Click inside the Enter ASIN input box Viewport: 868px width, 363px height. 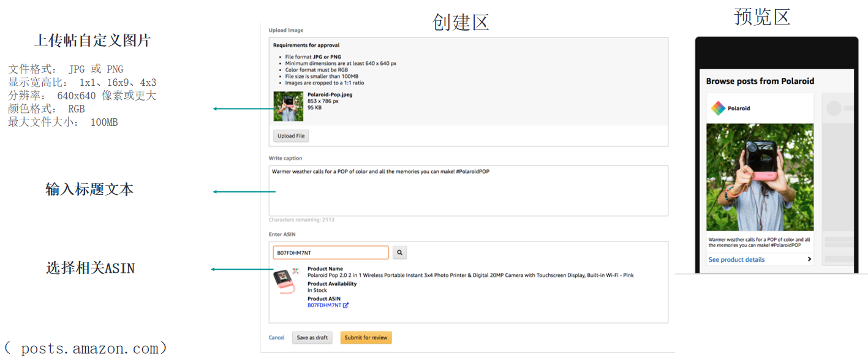tap(331, 252)
